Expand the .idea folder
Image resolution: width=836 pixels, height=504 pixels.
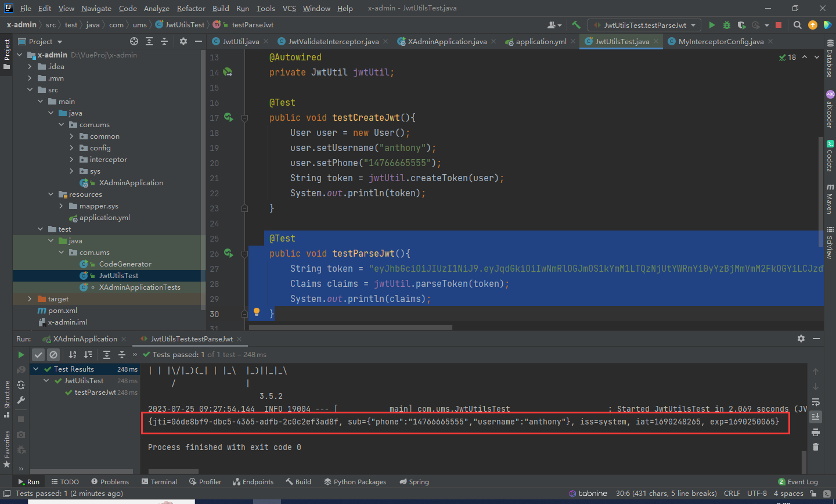[x=30, y=67]
